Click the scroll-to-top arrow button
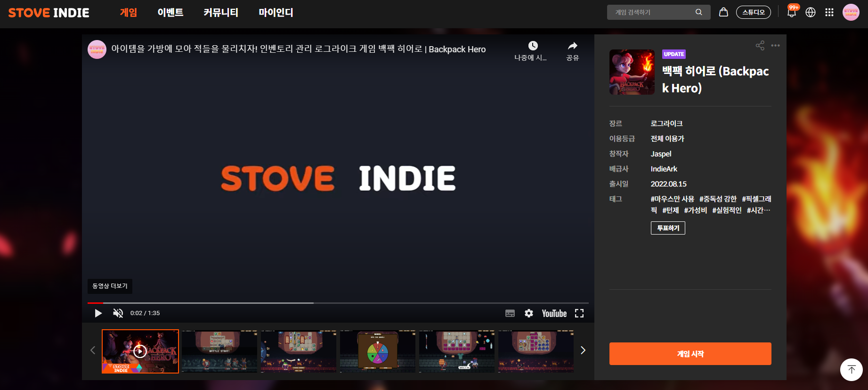 click(x=851, y=370)
